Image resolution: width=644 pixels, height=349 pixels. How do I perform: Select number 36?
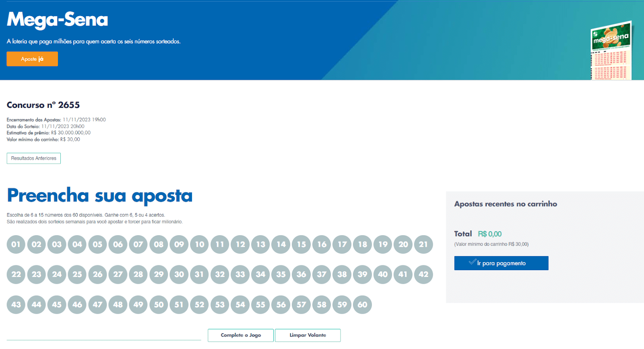pos(301,275)
